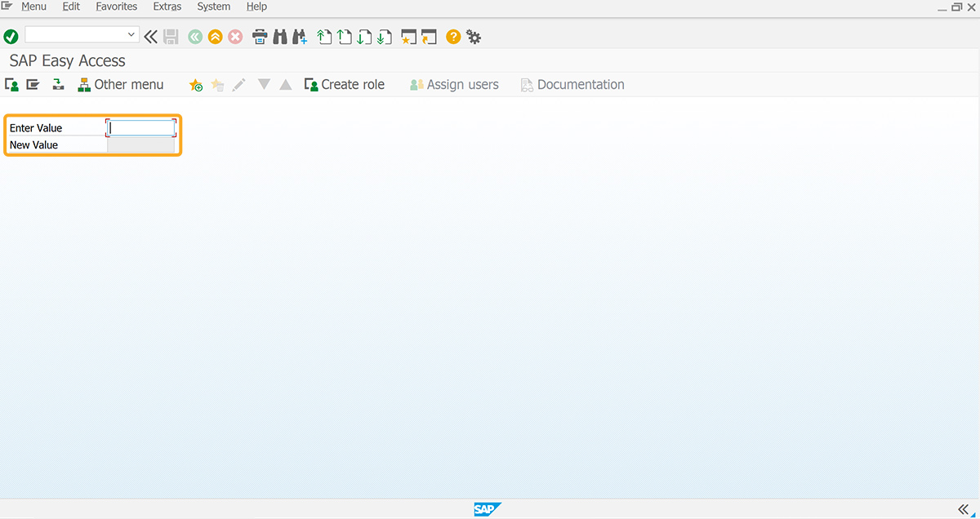Click the green Back icon

pyautogui.click(x=195, y=37)
